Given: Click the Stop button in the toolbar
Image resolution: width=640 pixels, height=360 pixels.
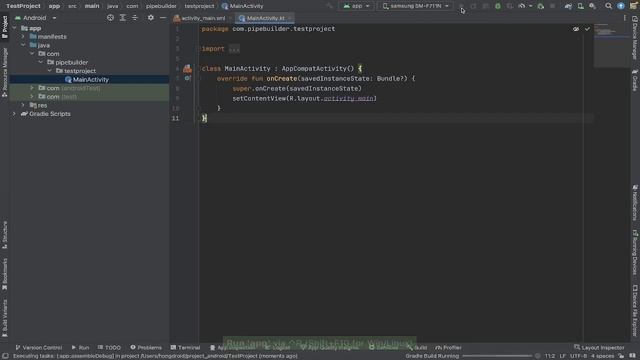Looking at the screenshot, I should point(553,6).
